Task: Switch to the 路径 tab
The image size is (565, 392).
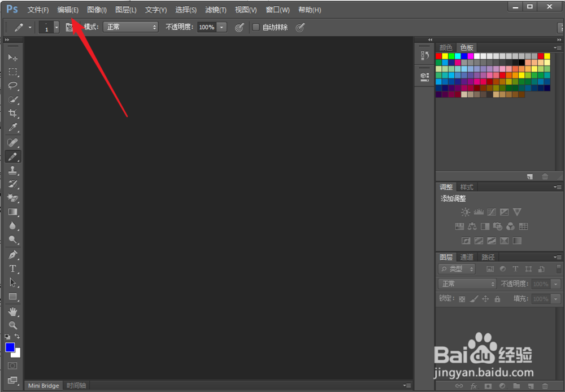Action: [488, 257]
